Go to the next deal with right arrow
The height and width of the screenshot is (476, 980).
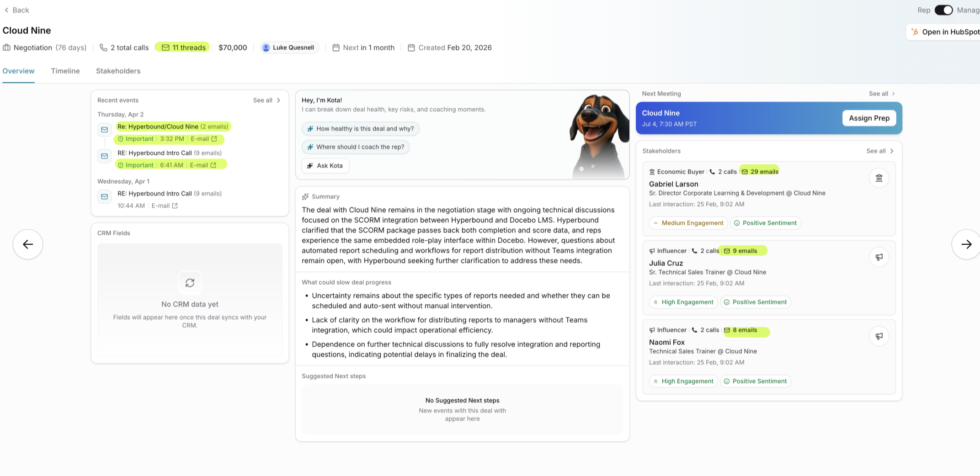(x=966, y=244)
